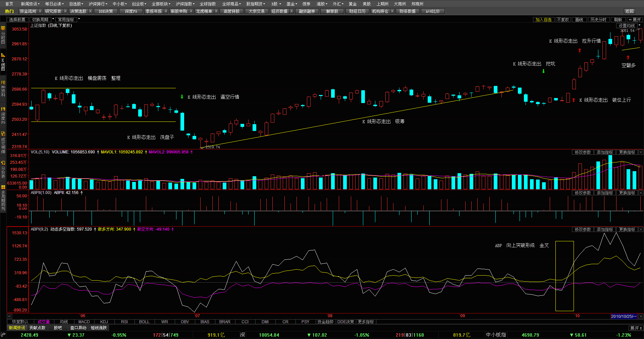The image size is (644, 339).
Task: Click the 2010/10/25 date field
Action: coord(624,316)
